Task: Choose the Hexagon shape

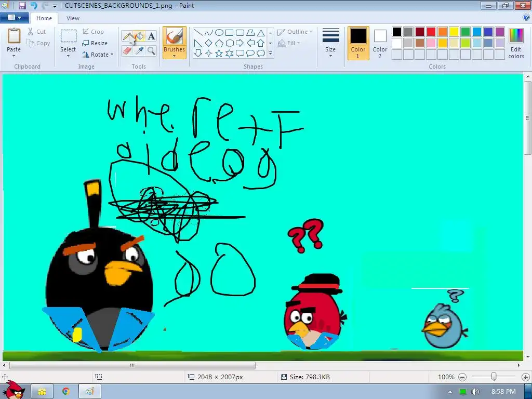Action: [230, 43]
